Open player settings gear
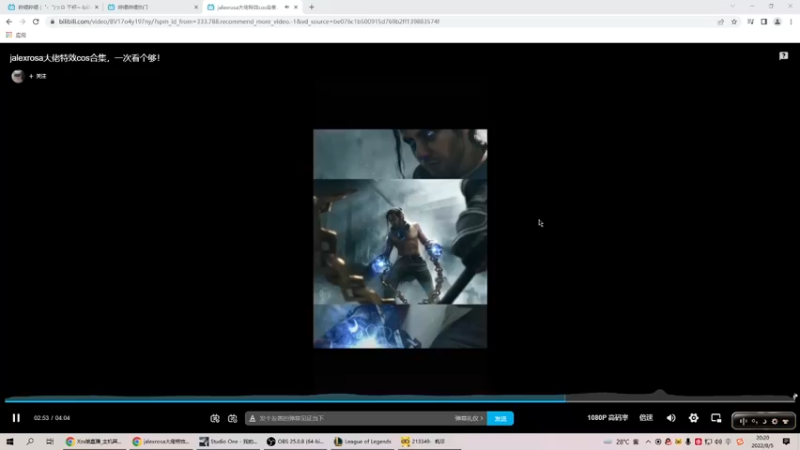This screenshot has height=450, width=800. coord(693,418)
